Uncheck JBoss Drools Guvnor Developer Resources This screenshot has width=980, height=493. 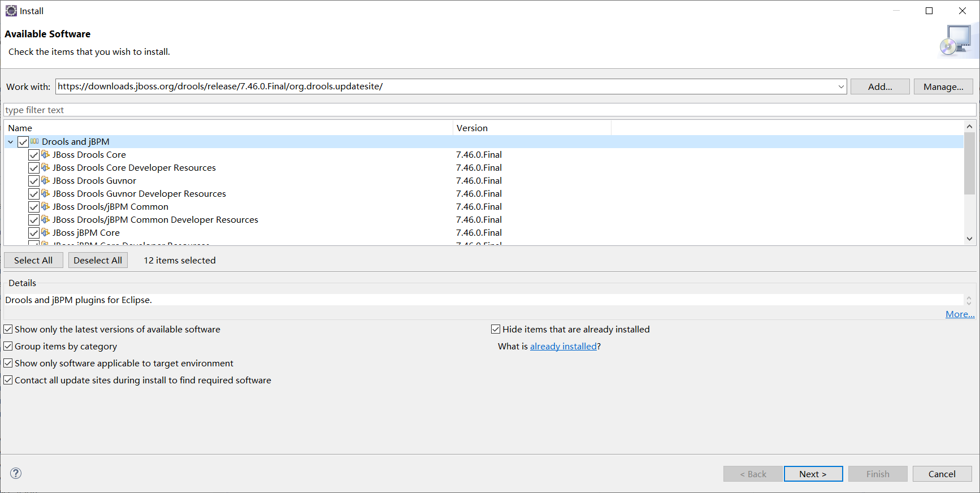click(x=34, y=194)
